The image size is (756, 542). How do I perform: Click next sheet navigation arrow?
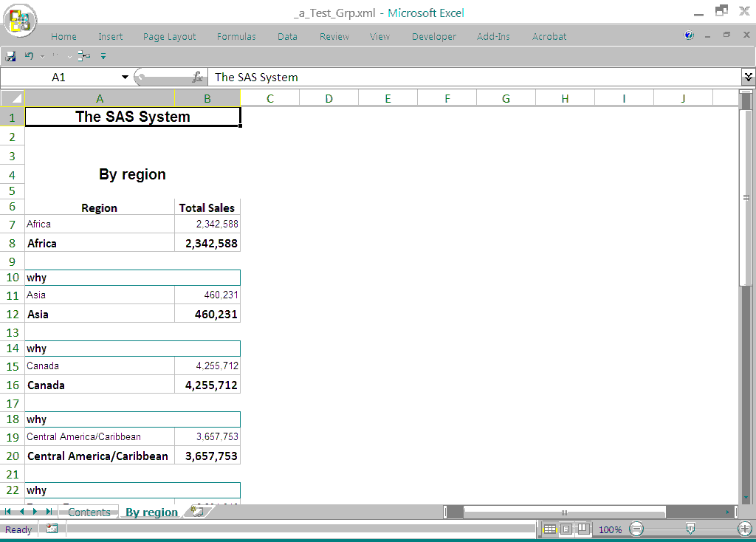point(35,512)
